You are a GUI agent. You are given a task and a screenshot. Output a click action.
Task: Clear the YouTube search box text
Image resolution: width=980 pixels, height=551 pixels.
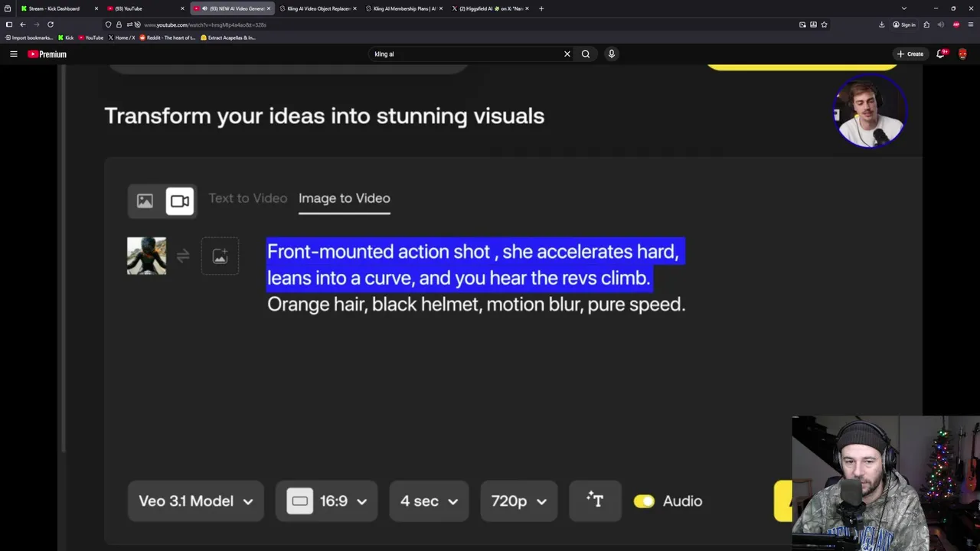coord(567,54)
